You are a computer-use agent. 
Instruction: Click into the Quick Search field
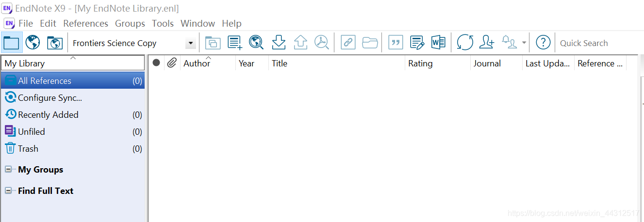point(599,43)
